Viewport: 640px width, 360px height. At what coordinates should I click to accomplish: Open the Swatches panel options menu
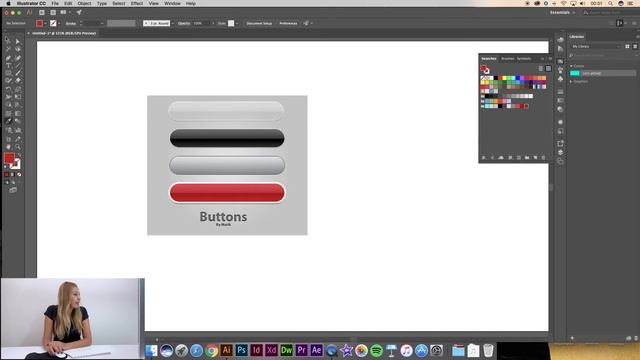[x=550, y=59]
